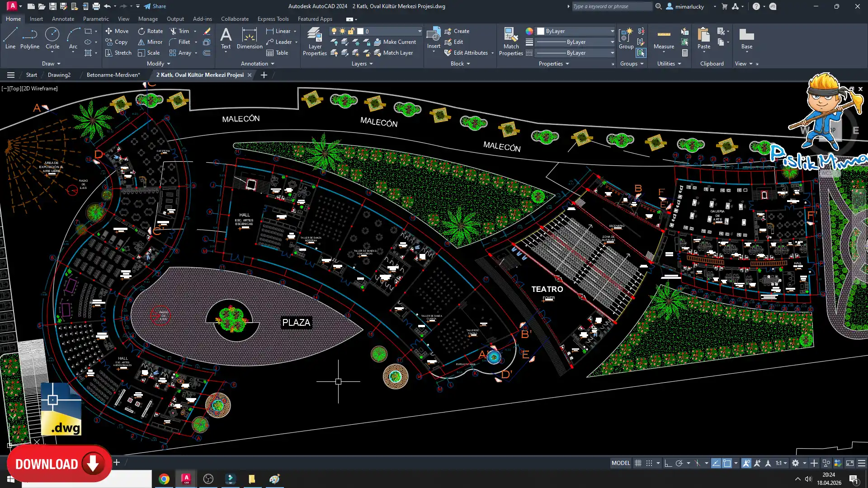
Task: Click the object color wheel swatch
Action: (529, 31)
